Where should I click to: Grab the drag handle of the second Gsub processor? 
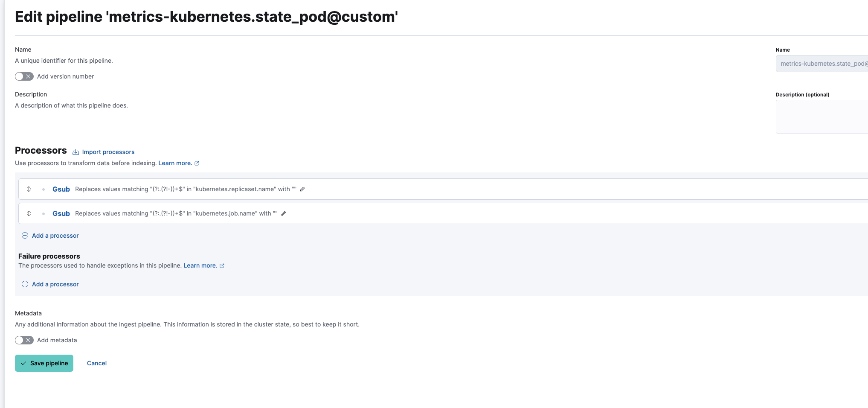pyautogui.click(x=29, y=213)
